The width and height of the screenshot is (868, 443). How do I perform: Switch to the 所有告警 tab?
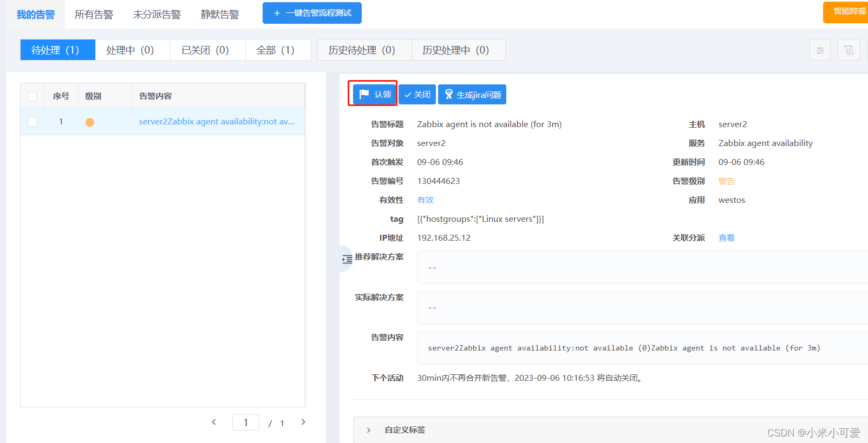click(94, 15)
